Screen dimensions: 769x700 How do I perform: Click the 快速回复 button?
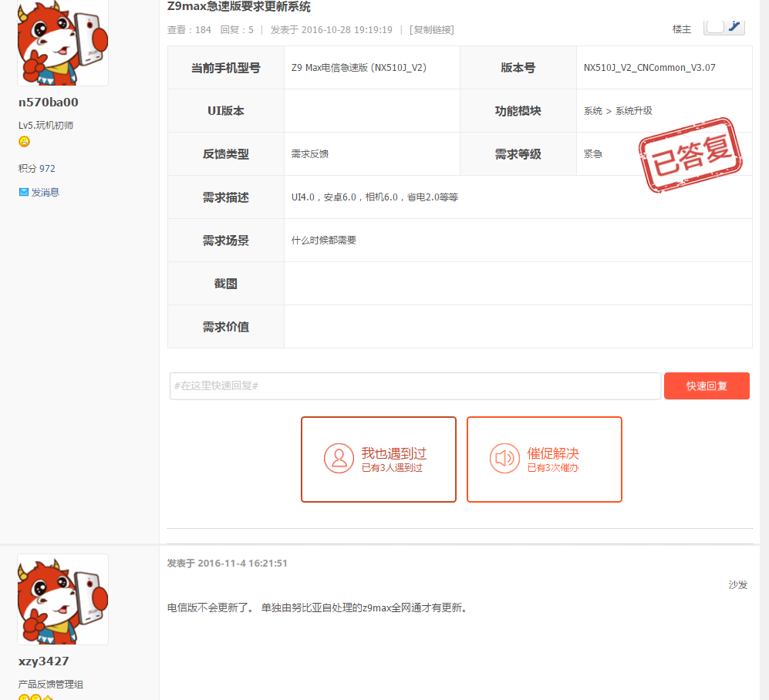click(x=707, y=385)
